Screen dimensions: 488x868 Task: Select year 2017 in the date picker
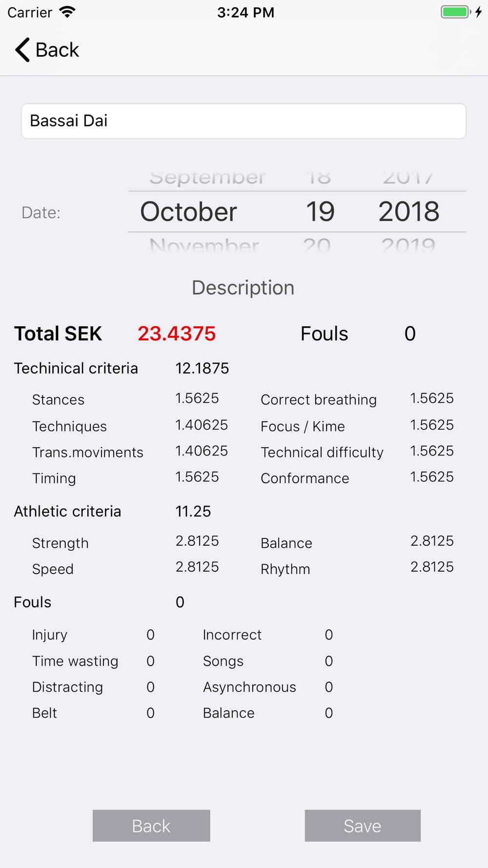pyautogui.click(x=408, y=177)
